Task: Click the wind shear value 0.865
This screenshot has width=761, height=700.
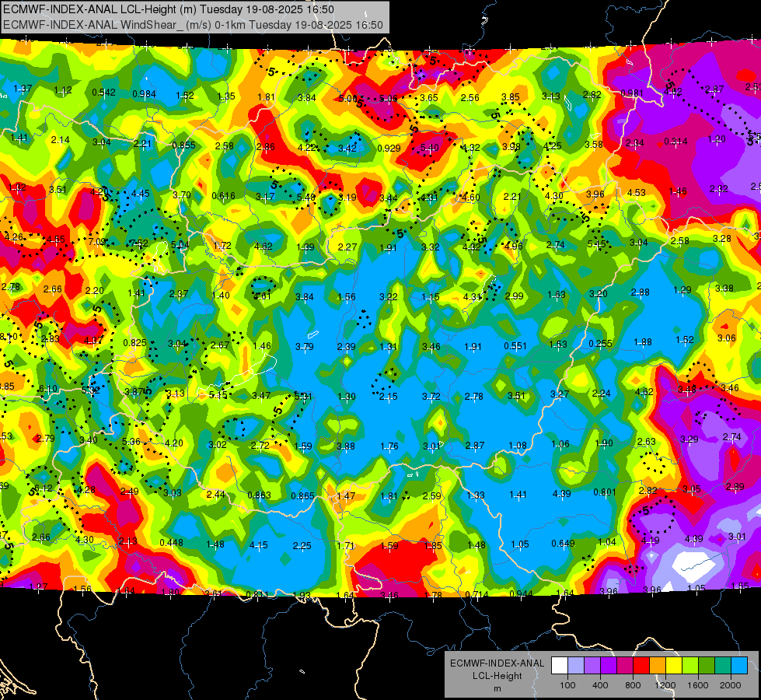Action: pos(303,496)
